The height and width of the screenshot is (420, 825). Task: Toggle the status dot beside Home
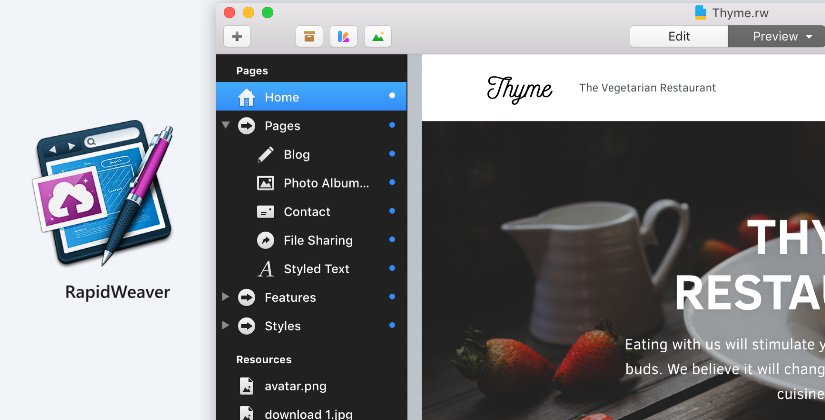pos(392,96)
